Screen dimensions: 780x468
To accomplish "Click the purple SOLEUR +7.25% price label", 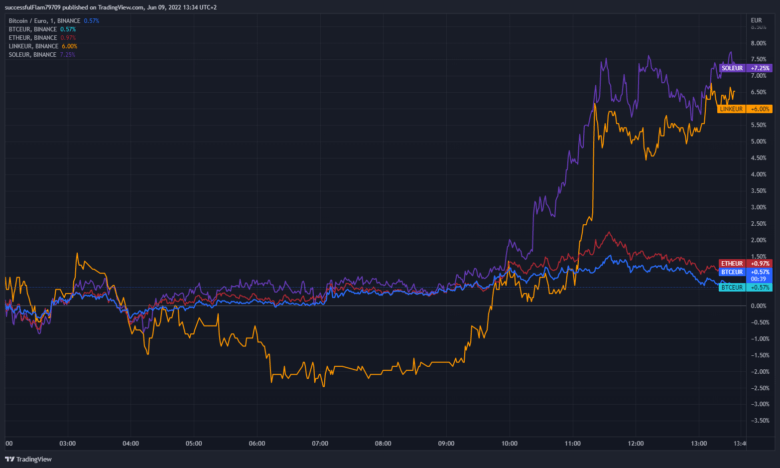I will click(746, 68).
